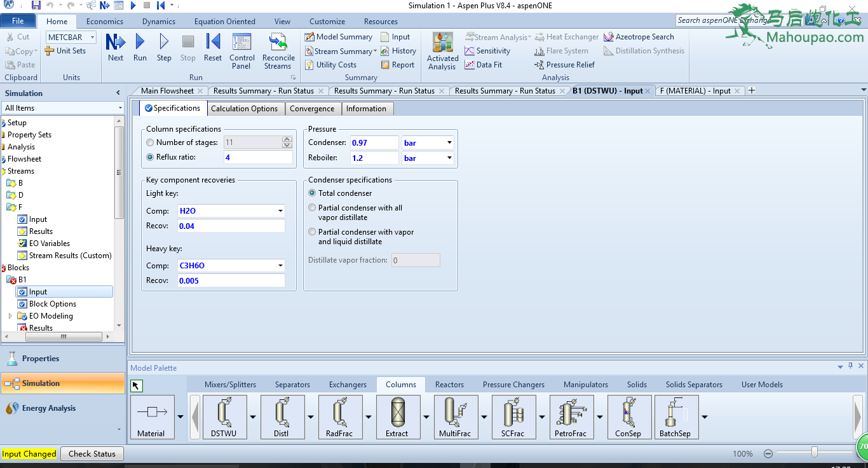The height and width of the screenshot is (468, 868).
Task: Open the Light key component dropdown
Action: (280, 210)
